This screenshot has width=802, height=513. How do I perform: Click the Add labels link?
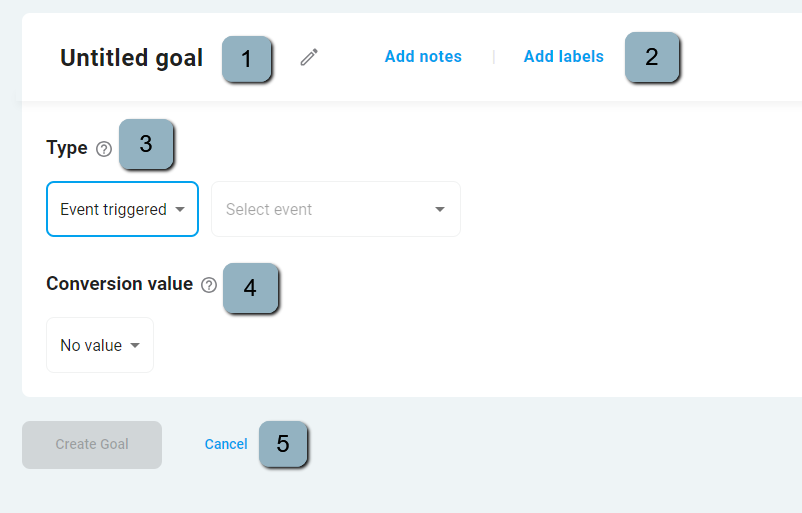[563, 57]
